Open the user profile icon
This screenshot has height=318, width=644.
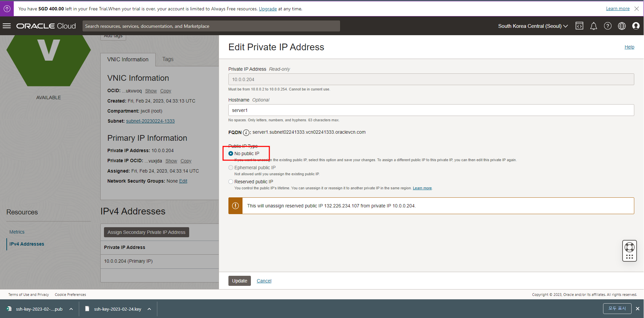[636, 26]
